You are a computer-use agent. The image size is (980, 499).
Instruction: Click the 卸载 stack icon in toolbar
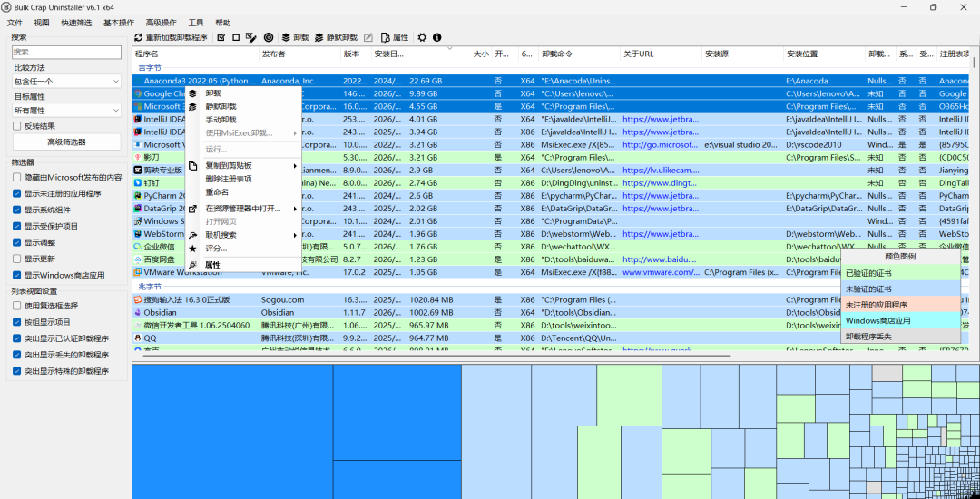[286, 37]
